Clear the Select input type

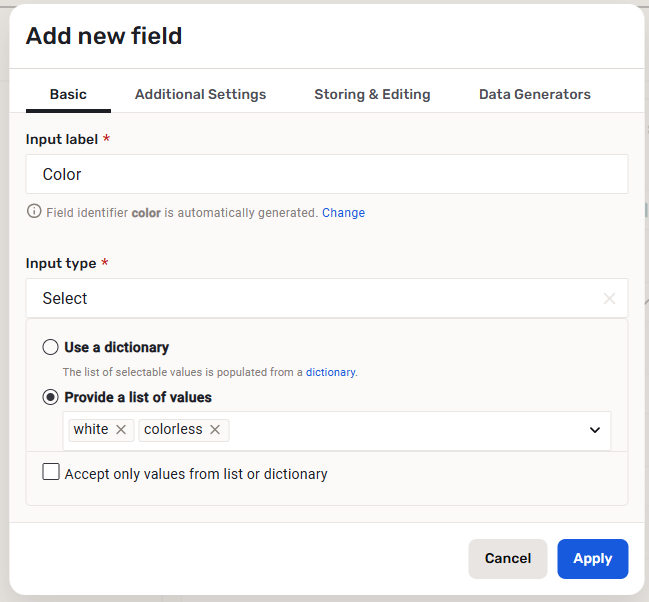609,298
